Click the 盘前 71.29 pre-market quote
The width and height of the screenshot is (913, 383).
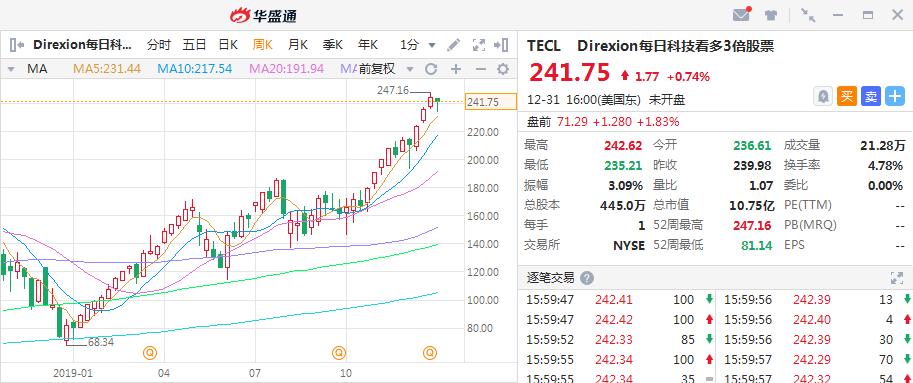(603, 122)
